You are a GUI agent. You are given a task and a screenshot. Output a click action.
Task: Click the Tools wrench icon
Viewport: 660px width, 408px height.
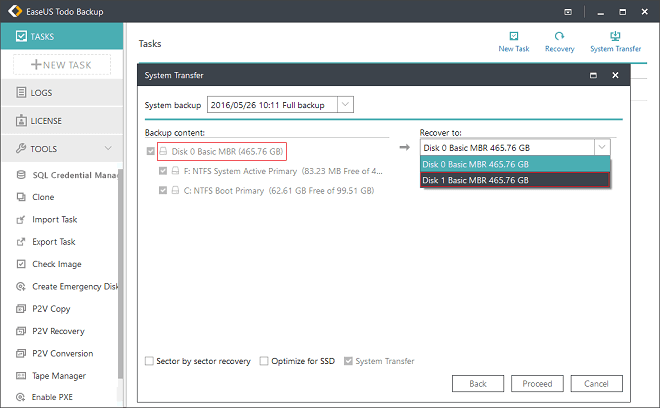click(21, 148)
